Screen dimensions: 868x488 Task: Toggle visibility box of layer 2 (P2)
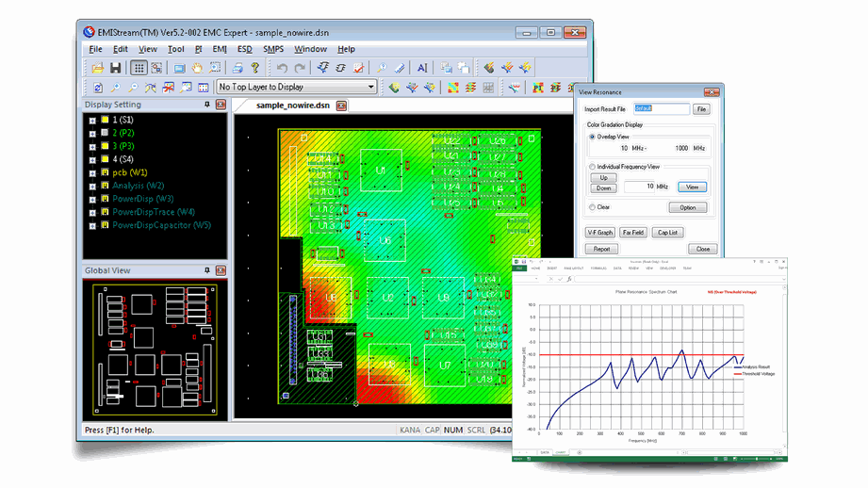[x=105, y=133]
